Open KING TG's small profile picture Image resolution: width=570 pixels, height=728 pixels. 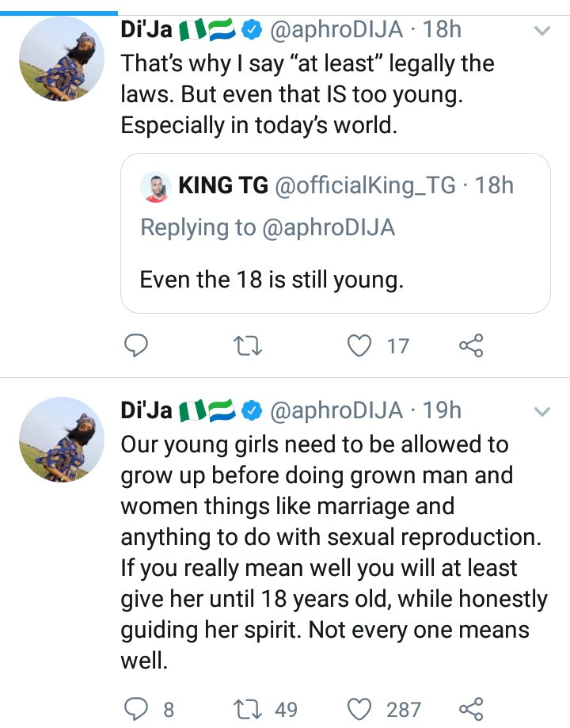click(x=155, y=187)
